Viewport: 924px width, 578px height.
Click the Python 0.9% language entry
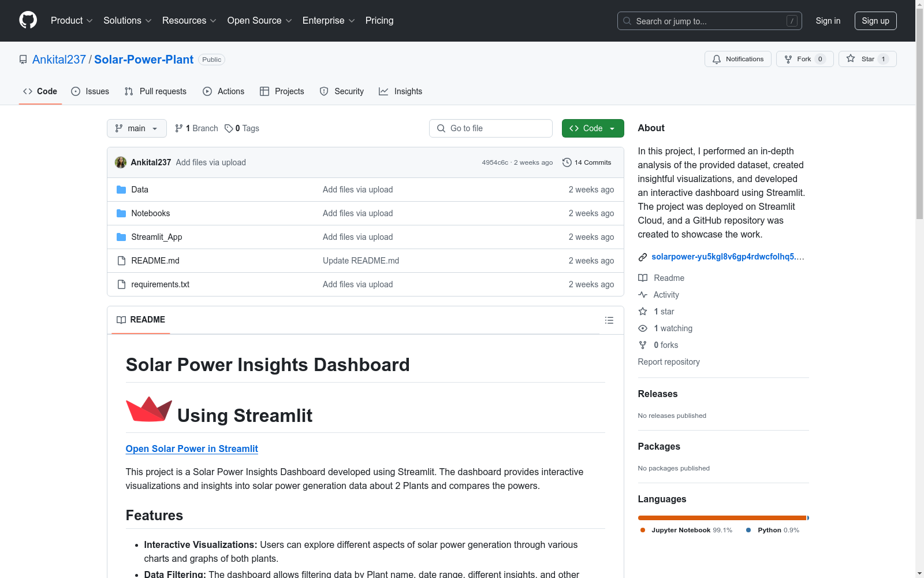click(773, 530)
